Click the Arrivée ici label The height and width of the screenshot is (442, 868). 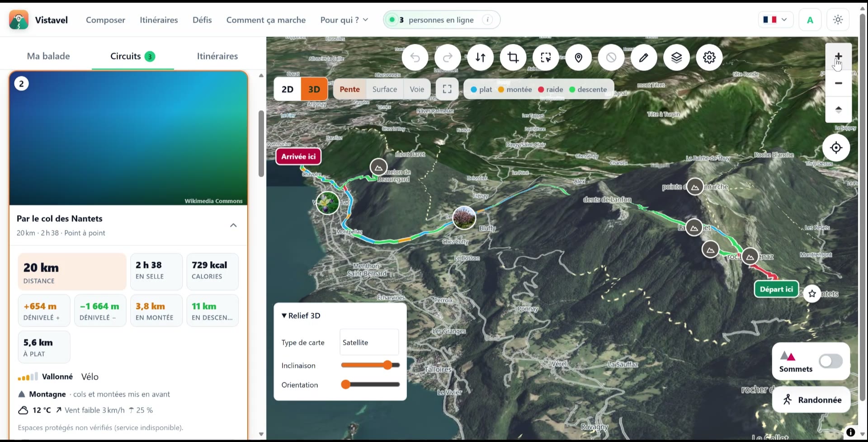point(298,156)
